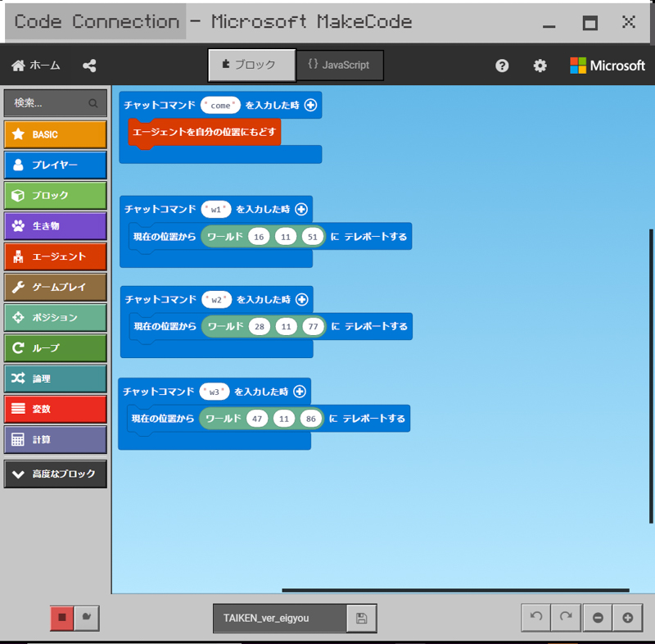Screen dimensions: 655x644
Task: Open the 変数 block category
Action: [x=55, y=409]
